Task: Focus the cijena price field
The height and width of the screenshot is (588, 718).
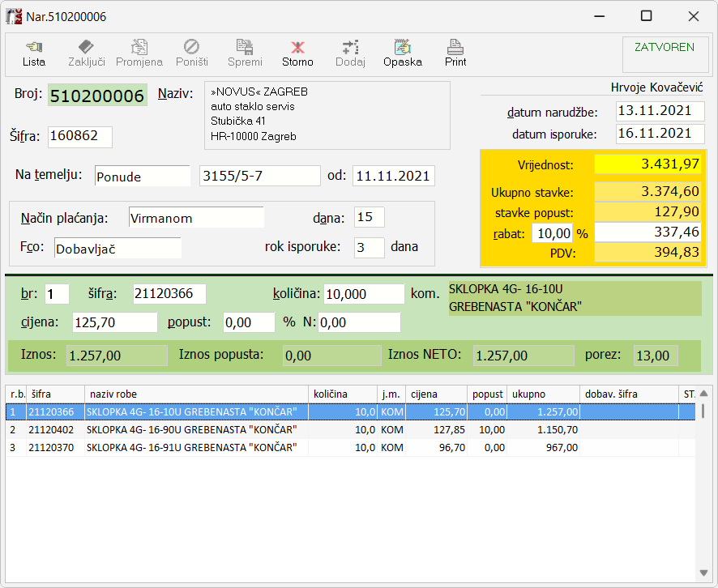Action: tap(114, 322)
